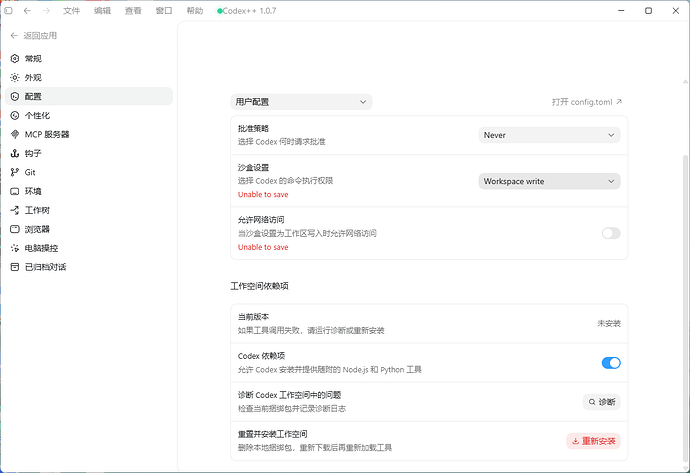Open the 编辑 menu
The width and height of the screenshot is (690, 473).
[x=102, y=11]
